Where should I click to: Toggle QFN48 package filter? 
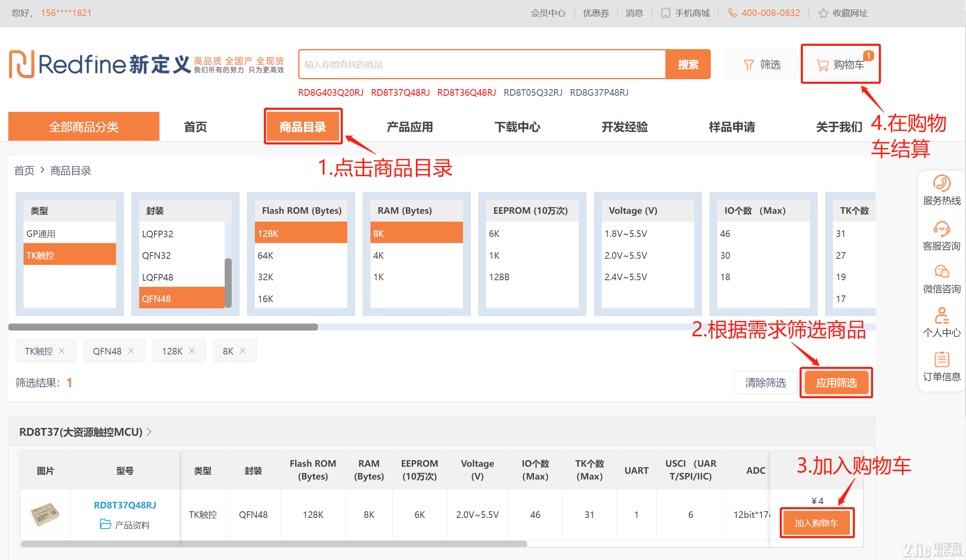(182, 298)
